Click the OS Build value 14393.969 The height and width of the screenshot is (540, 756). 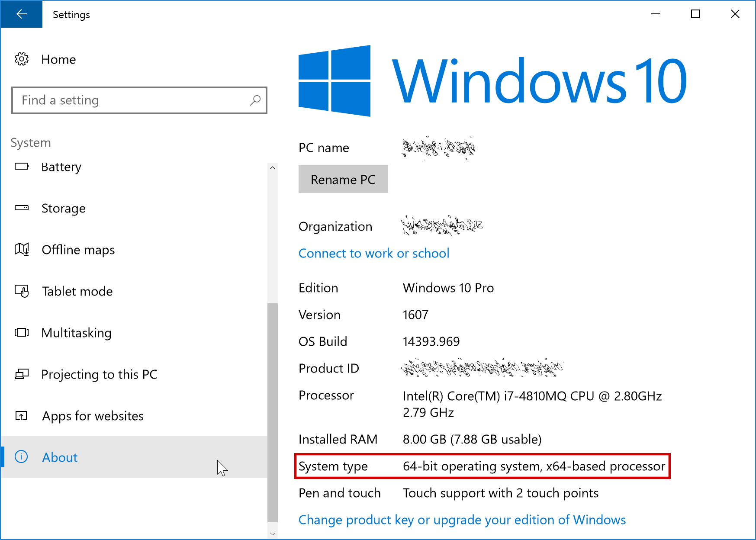pos(431,341)
